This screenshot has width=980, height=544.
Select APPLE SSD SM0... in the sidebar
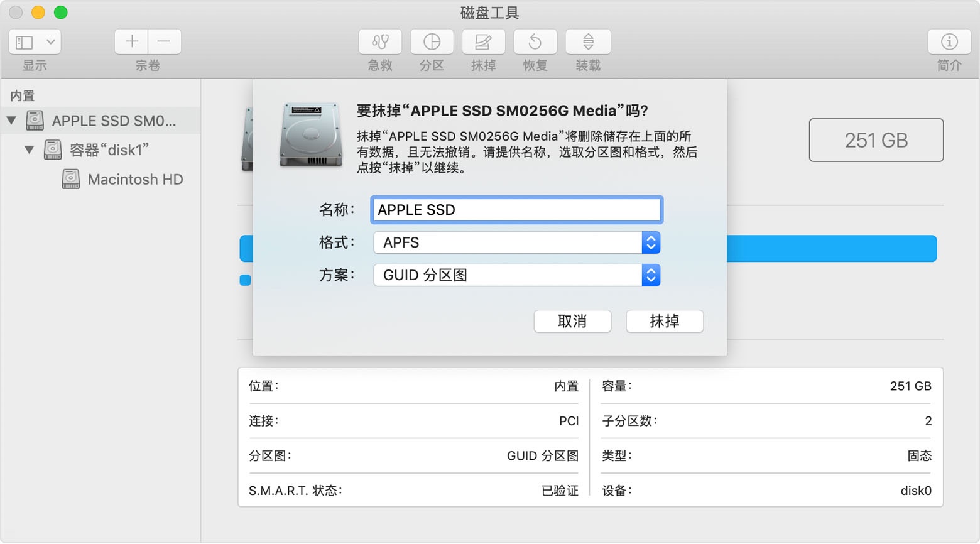click(114, 121)
